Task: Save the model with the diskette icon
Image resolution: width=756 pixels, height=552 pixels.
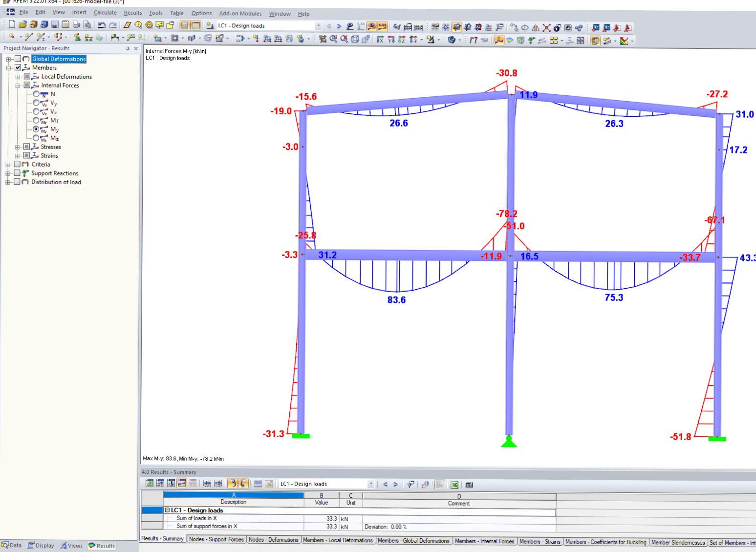Action: 55,24
